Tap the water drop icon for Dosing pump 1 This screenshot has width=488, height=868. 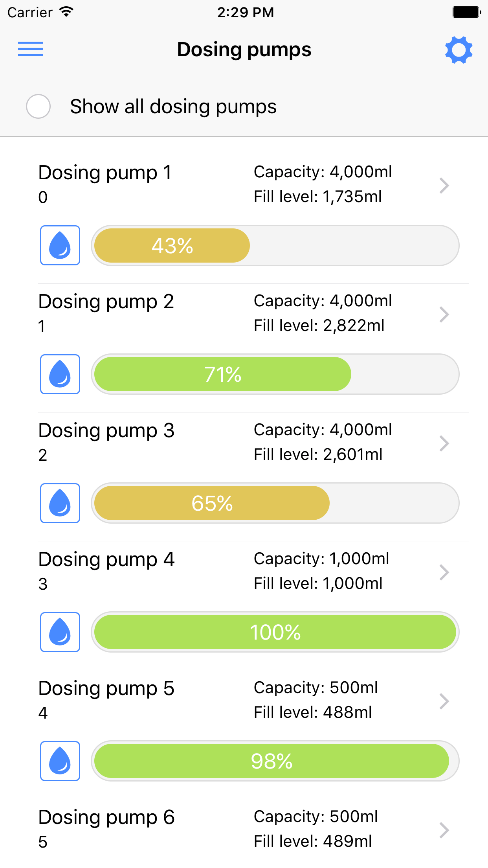pos(60,245)
